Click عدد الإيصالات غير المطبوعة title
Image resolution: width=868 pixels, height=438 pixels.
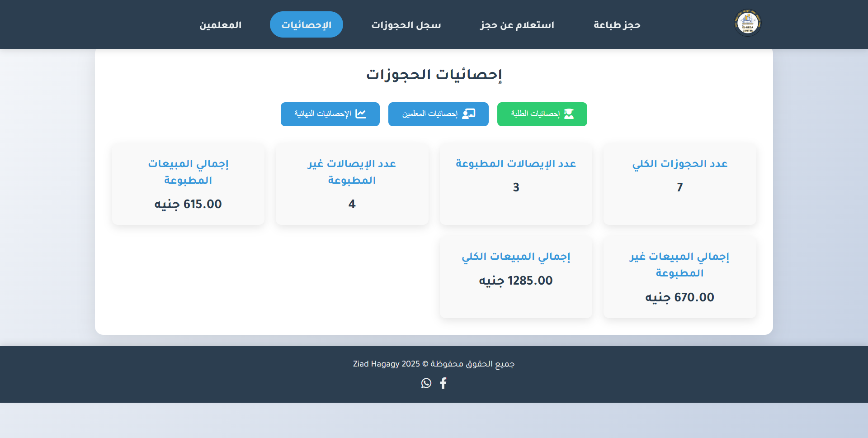click(352, 172)
